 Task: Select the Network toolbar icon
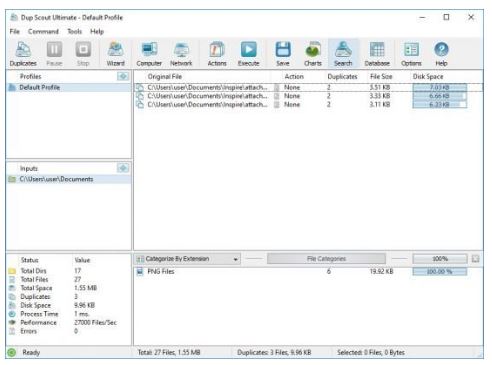181,53
